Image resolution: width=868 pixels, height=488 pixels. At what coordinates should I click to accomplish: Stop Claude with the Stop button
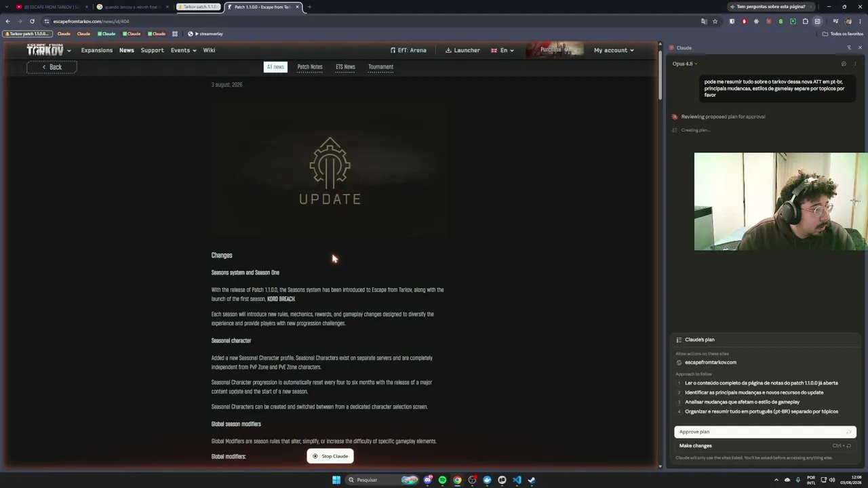pyautogui.click(x=330, y=456)
